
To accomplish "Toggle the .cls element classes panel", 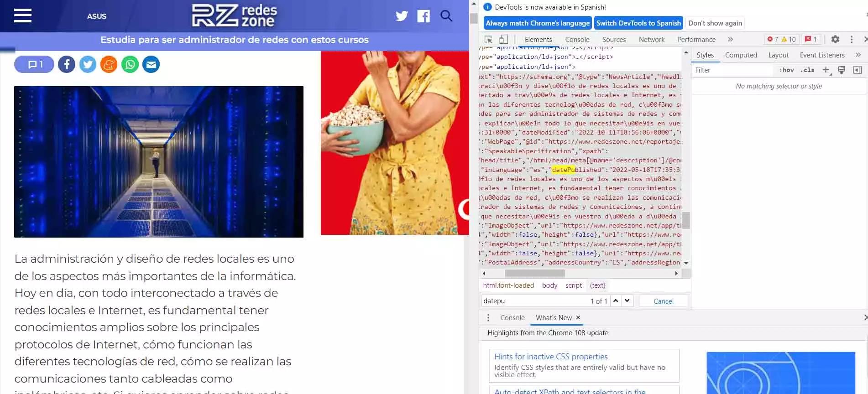I will (x=807, y=70).
